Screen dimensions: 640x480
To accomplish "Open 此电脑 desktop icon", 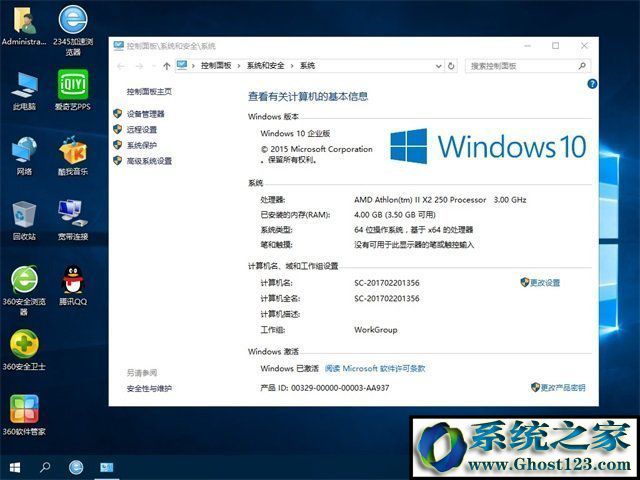I will tap(24, 91).
